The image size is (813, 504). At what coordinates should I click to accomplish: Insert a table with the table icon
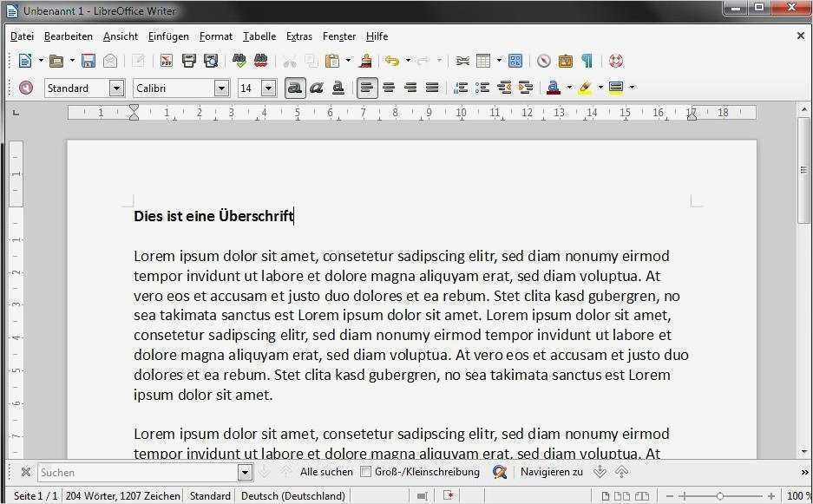click(483, 61)
